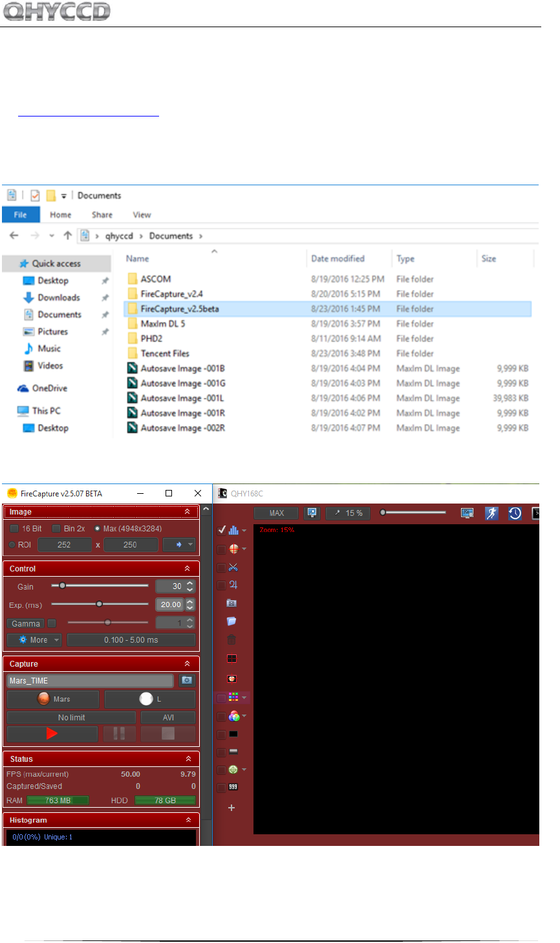The image size is (560, 943).
Task: Click the green target circle icon
Action: tap(233, 770)
